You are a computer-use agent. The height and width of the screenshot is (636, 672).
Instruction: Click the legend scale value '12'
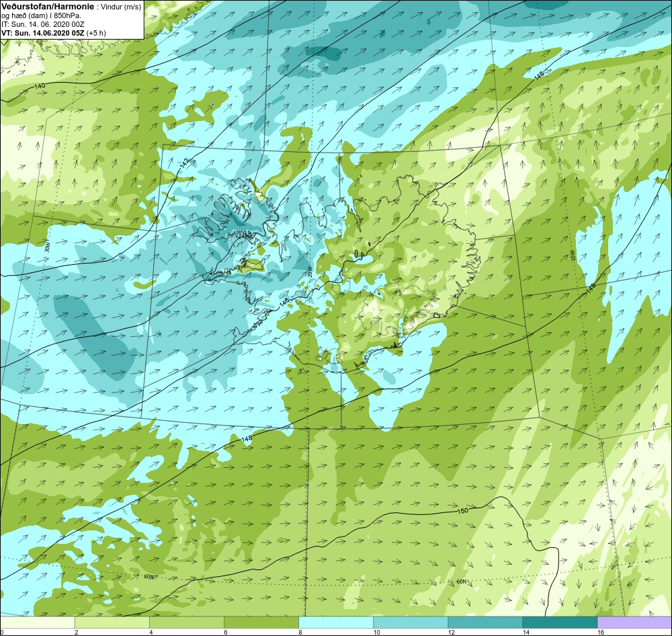tap(450, 632)
